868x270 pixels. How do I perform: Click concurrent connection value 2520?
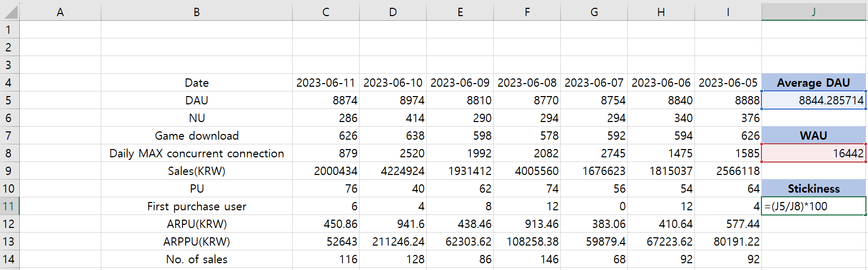(393, 153)
